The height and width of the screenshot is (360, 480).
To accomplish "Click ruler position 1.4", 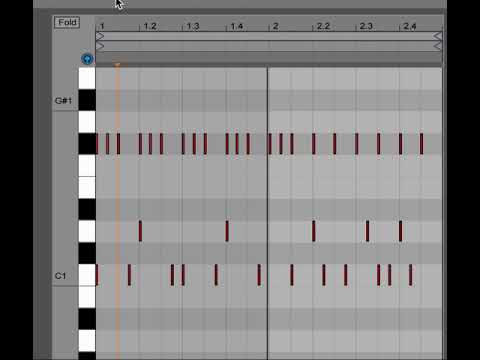I will [236, 26].
